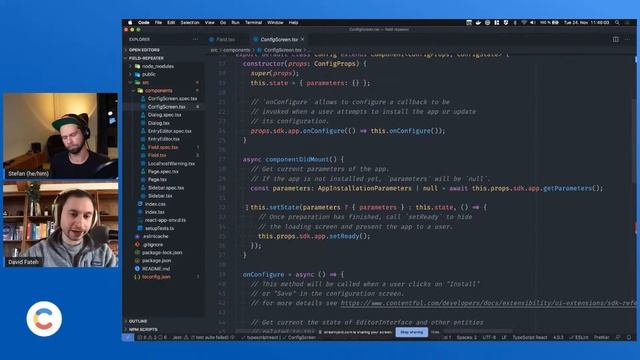Change language mode TypeScript React in status bar
Image resolution: width=640 pixels, height=360 pixels.
pos(530,338)
